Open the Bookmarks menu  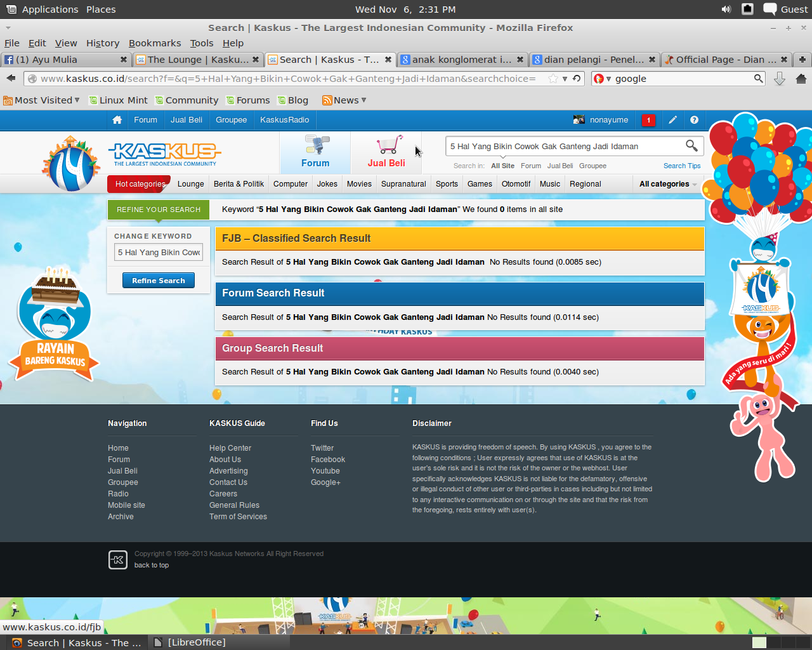(155, 43)
